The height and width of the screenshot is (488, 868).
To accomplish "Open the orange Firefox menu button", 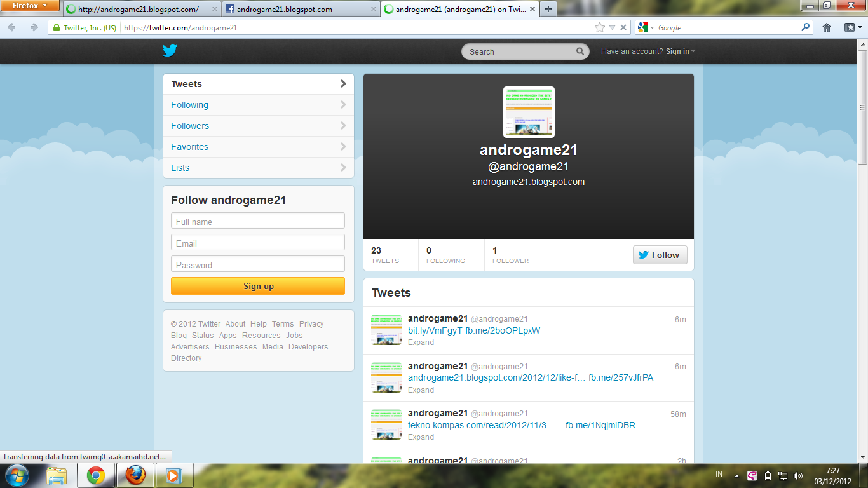I will [x=31, y=6].
